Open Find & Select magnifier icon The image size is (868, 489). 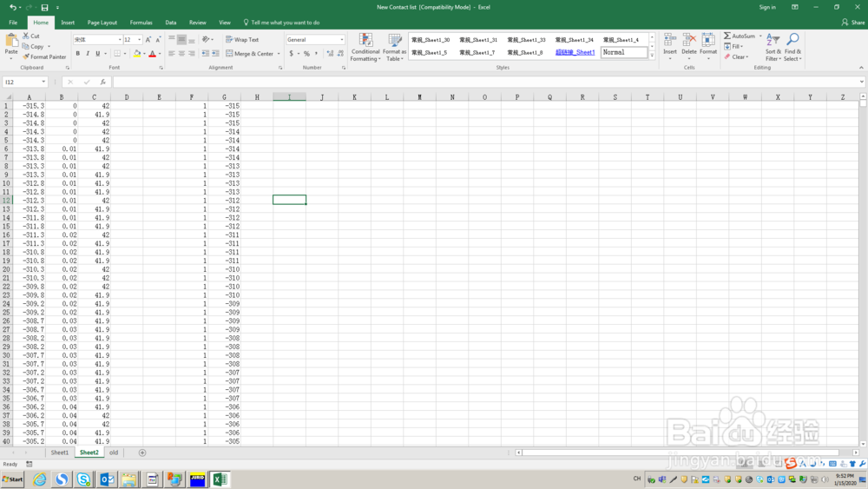pyautogui.click(x=792, y=39)
